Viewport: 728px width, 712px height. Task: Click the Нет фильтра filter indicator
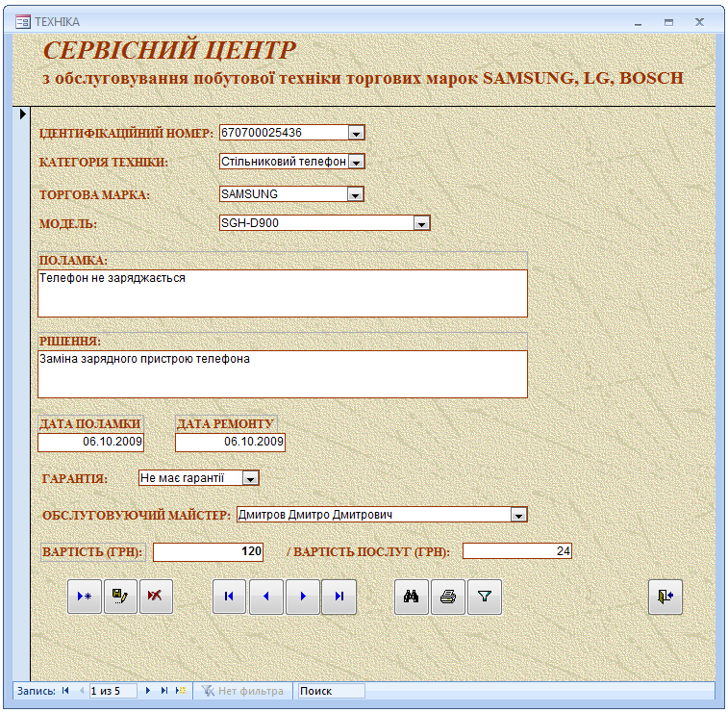click(x=242, y=691)
